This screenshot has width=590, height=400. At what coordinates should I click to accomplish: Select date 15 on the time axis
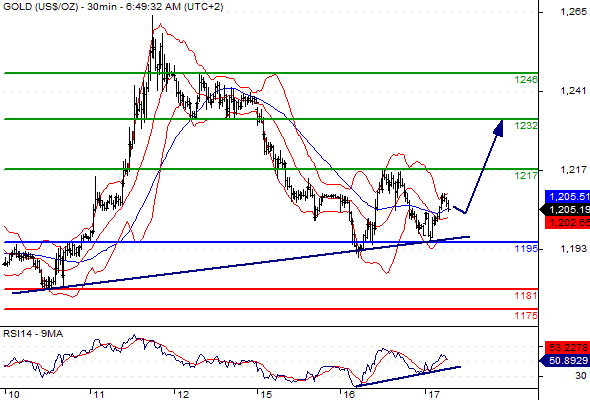pos(266,395)
